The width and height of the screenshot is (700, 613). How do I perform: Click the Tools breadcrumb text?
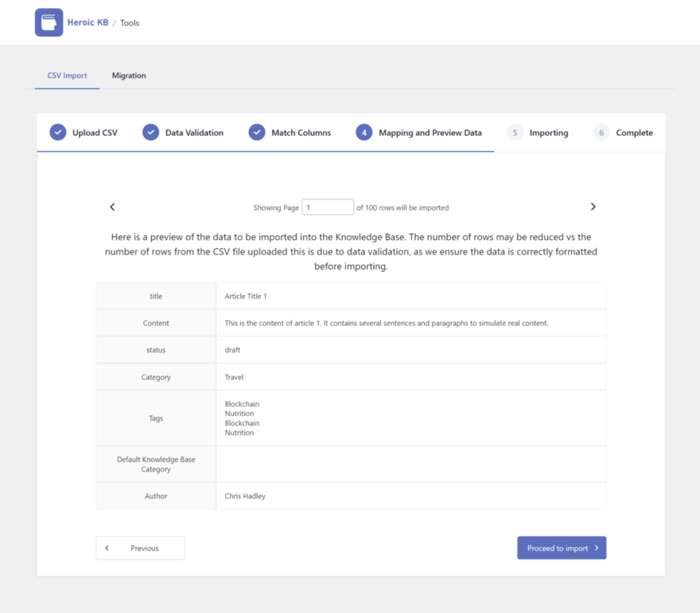[130, 23]
